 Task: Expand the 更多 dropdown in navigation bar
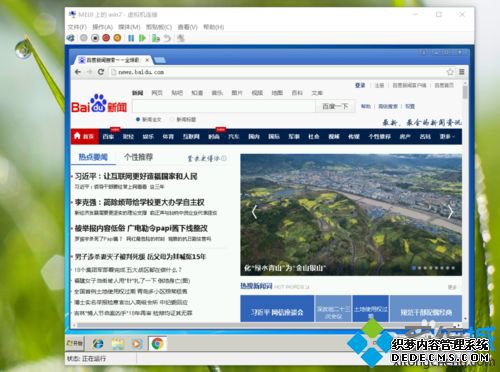click(x=447, y=136)
